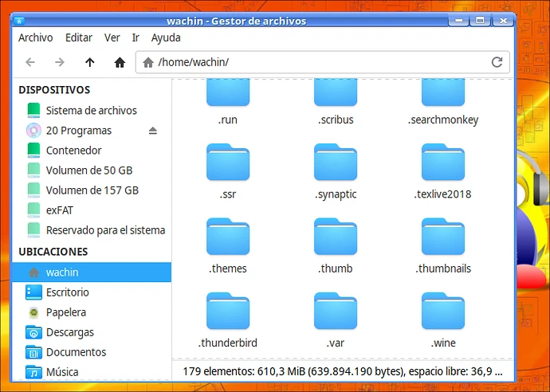Go back with the left arrow
The width and height of the screenshot is (550, 392).
(x=30, y=62)
